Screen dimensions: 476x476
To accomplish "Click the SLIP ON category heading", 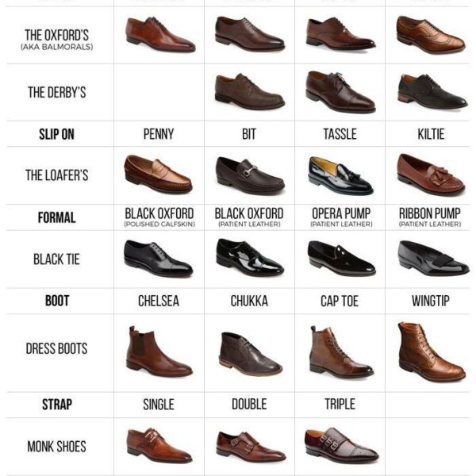I will [57, 134].
